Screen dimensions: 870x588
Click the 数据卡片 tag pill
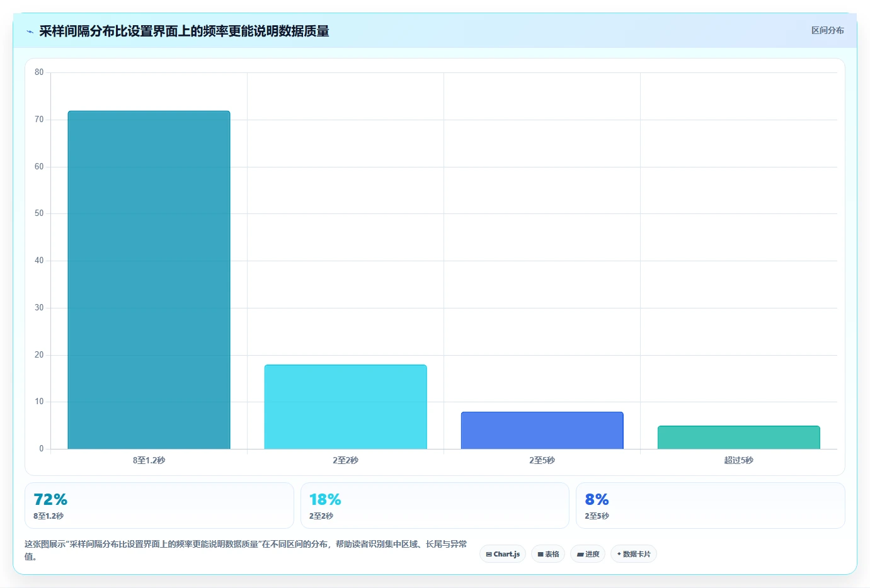634,554
